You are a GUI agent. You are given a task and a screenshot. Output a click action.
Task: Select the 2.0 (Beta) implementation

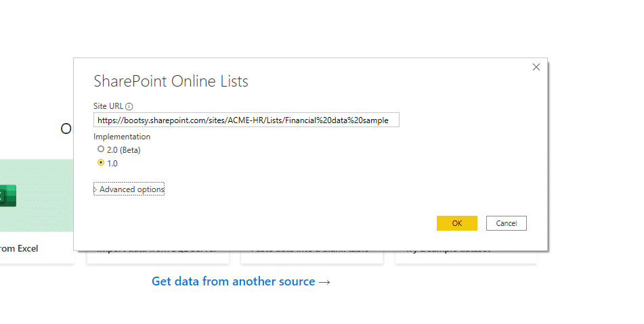tap(101, 149)
